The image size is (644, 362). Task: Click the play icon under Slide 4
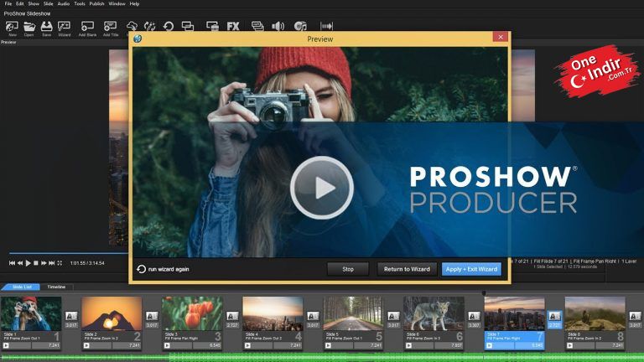coord(247,345)
